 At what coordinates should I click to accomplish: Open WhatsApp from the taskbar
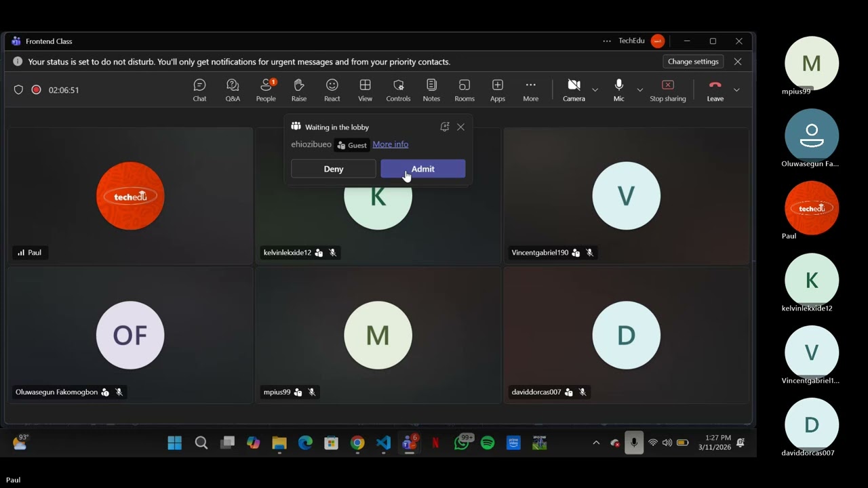point(462,443)
